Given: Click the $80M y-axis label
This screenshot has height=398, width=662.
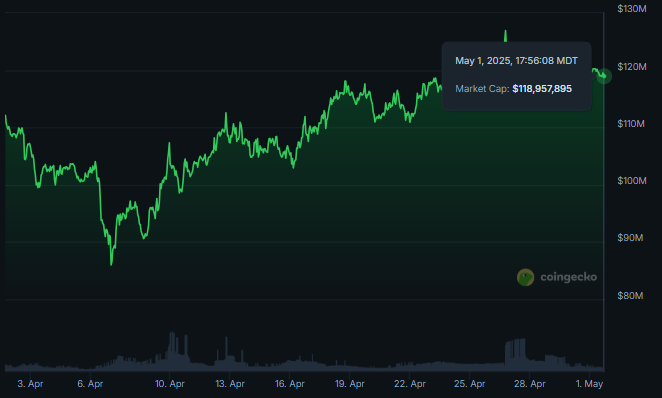Looking at the screenshot, I should pos(630,295).
